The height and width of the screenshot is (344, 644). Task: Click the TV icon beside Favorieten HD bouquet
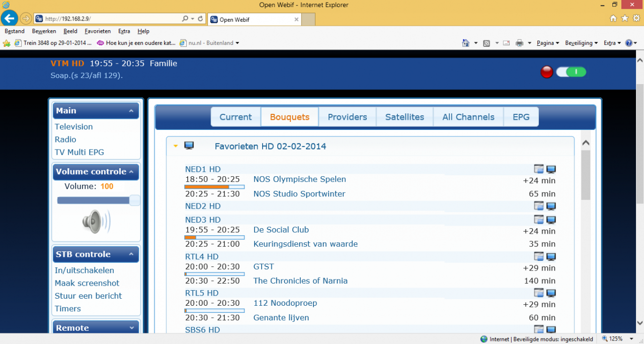pyautogui.click(x=189, y=146)
